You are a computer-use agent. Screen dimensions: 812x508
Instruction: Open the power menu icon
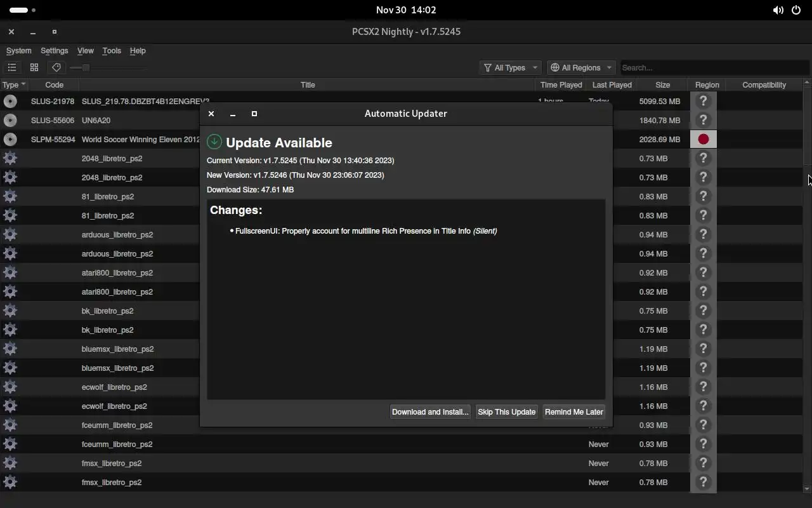796,10
